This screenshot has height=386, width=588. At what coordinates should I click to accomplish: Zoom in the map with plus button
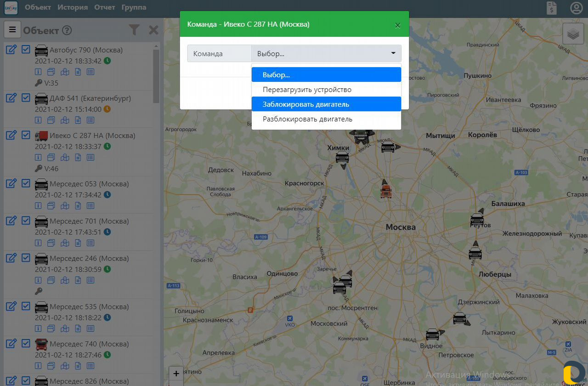pos(176,374)
